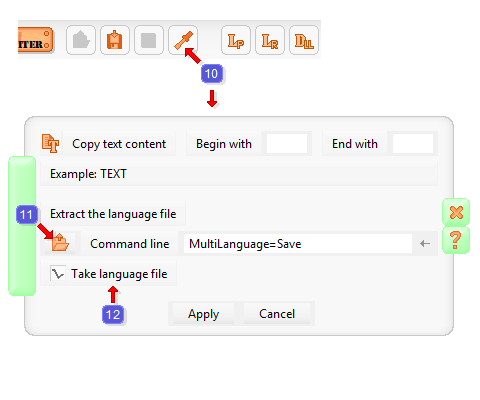Click the Command line label
This screenshot has height=400, width=480.
pos(130,244)
